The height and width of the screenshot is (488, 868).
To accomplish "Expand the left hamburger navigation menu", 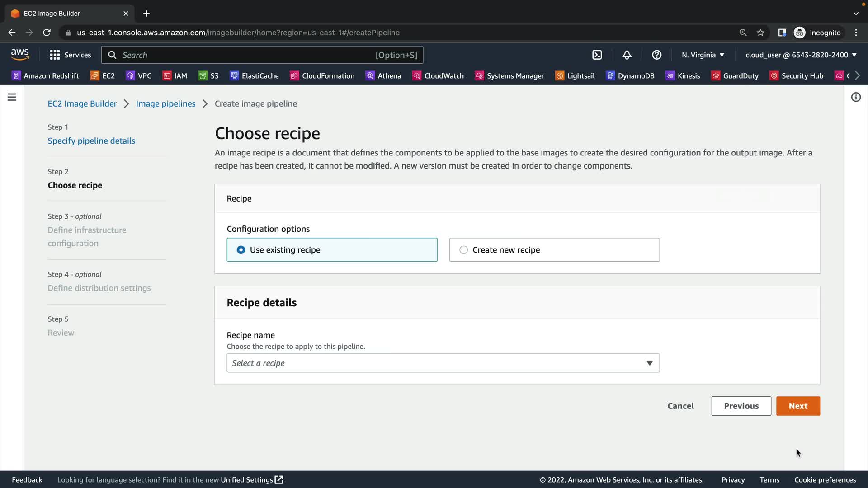I will [x=12, y=97].
